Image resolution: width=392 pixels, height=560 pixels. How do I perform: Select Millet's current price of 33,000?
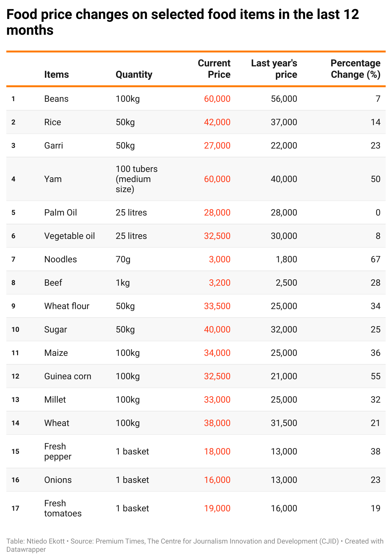217,400
